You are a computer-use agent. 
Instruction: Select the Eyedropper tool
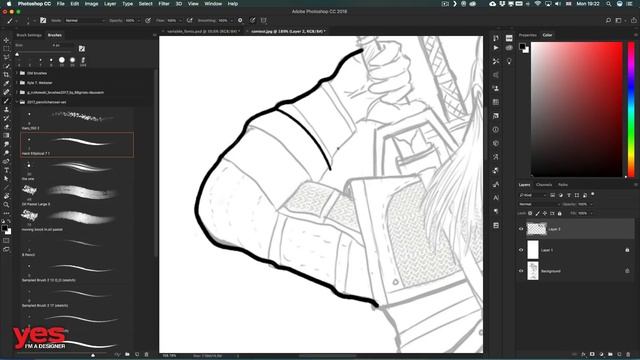pos(6,83)
